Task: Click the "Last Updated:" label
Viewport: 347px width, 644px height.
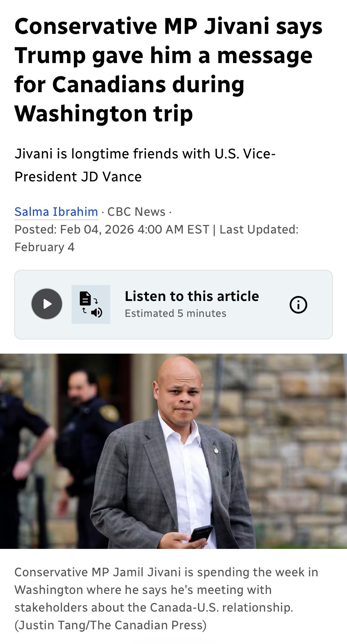Action: coord(259,230)
